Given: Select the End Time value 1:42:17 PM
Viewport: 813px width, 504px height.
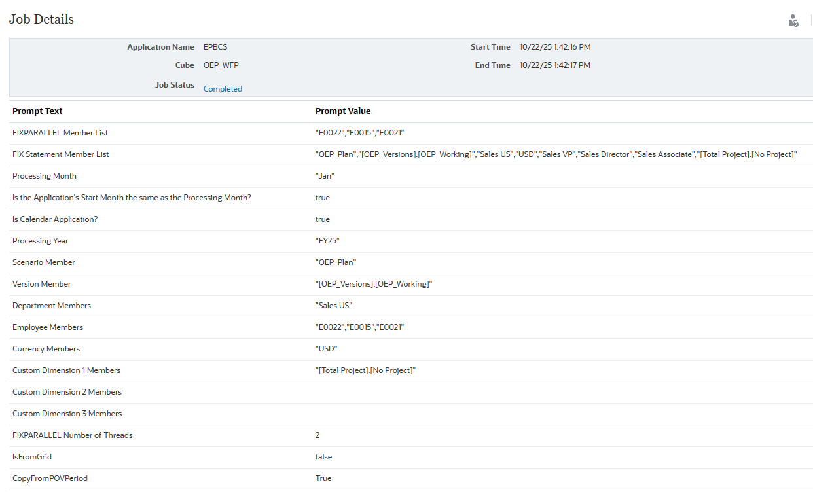Looking at the screenshot, I should point(555,65).
